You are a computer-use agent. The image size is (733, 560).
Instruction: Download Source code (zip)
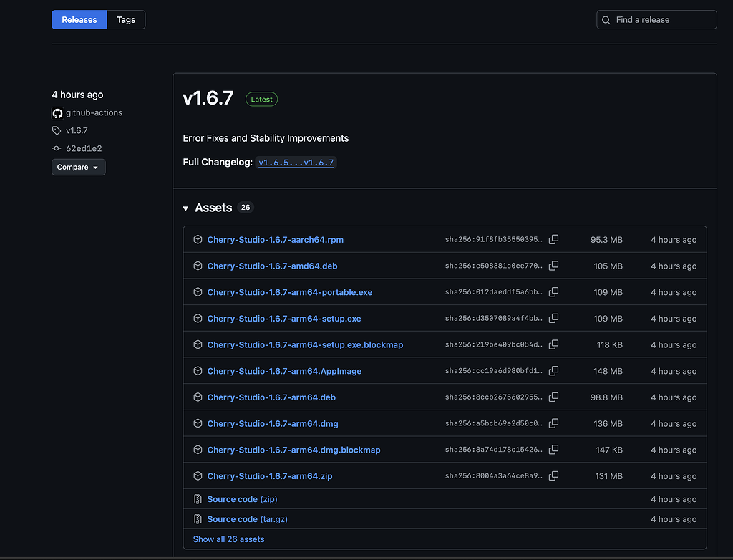[x=242, y=499]
